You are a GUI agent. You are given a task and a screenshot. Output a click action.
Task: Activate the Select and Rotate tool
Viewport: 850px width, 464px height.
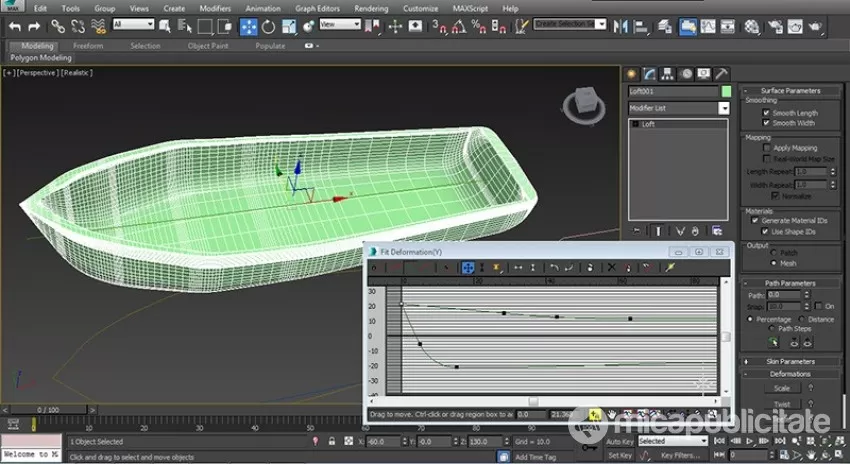(268, 26)
